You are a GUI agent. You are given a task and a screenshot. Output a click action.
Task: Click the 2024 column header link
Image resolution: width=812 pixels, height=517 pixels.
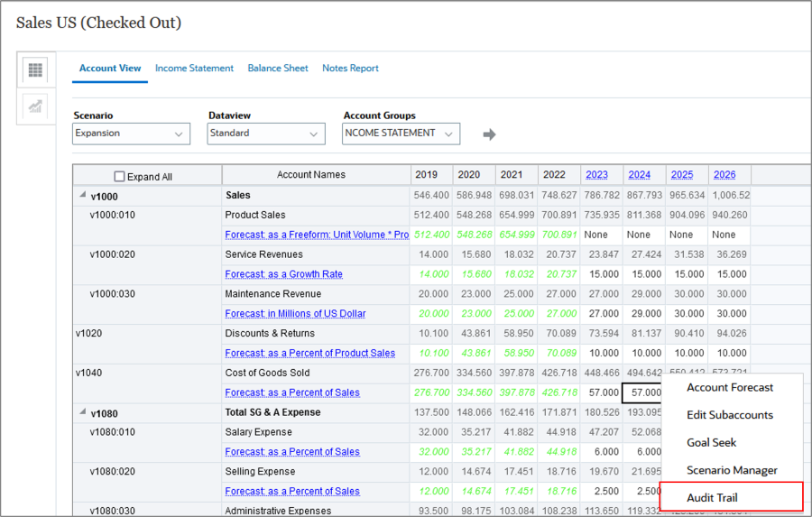point(639,174)
